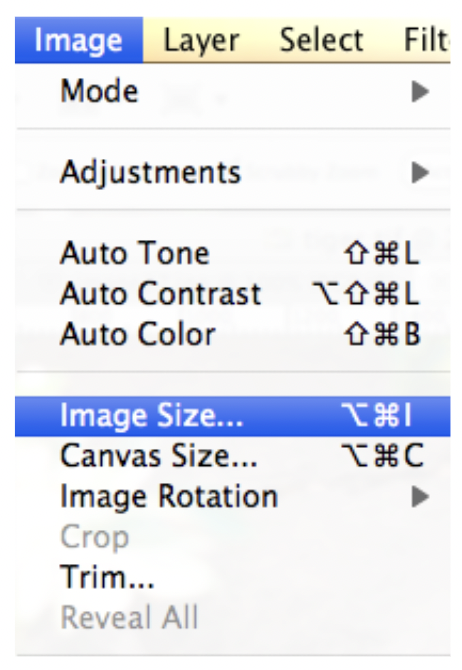Image resolution: width=462 pixels, height=670 pixels.
Task: Click the arrow beside Image Rotation
Action: pos(420,497)
